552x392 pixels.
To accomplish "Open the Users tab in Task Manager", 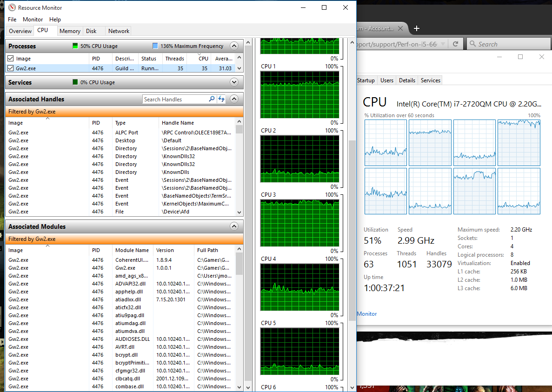I will [x=386, y=80].
